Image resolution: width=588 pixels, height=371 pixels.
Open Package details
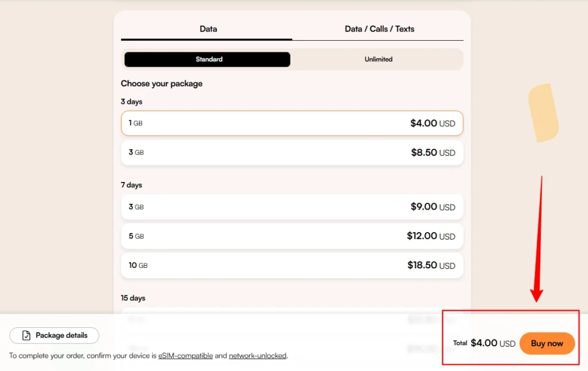point(55,335)
